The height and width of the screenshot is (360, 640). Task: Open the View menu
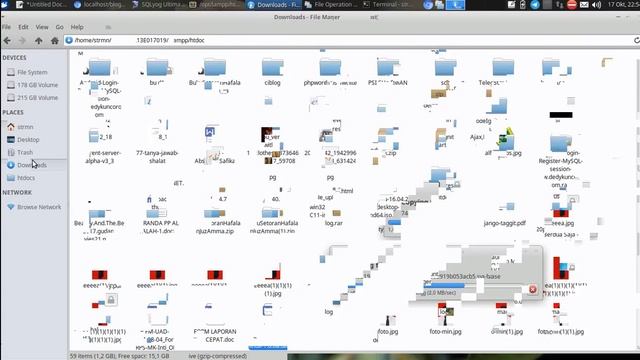[42, 27]
